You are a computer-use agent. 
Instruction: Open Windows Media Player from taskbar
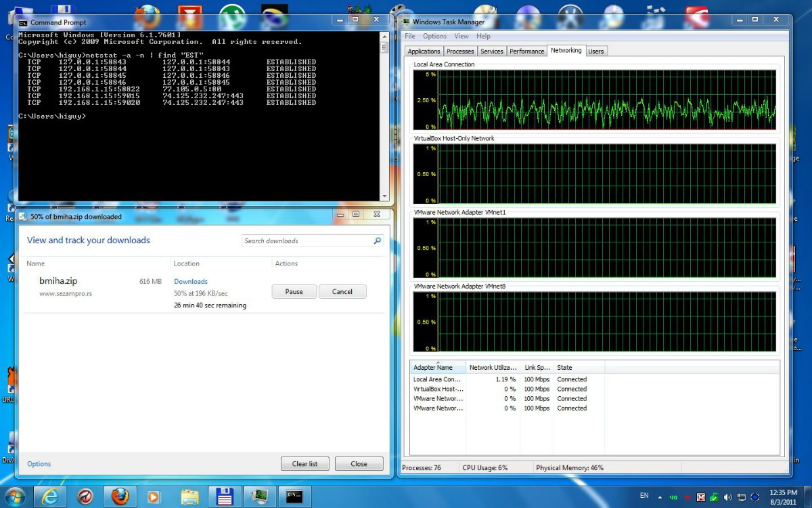click(154, 496)
